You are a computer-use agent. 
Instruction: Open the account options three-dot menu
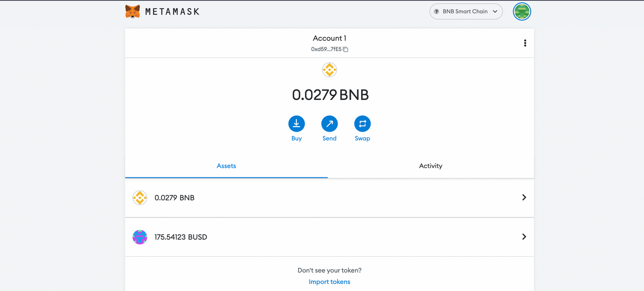tap(525, 43)
